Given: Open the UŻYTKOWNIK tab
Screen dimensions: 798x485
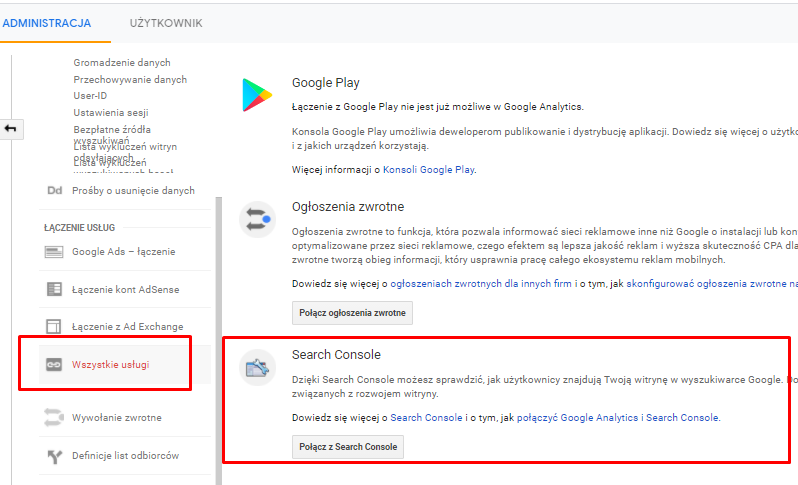Looking at the screenshot, I should coord(166,22).
